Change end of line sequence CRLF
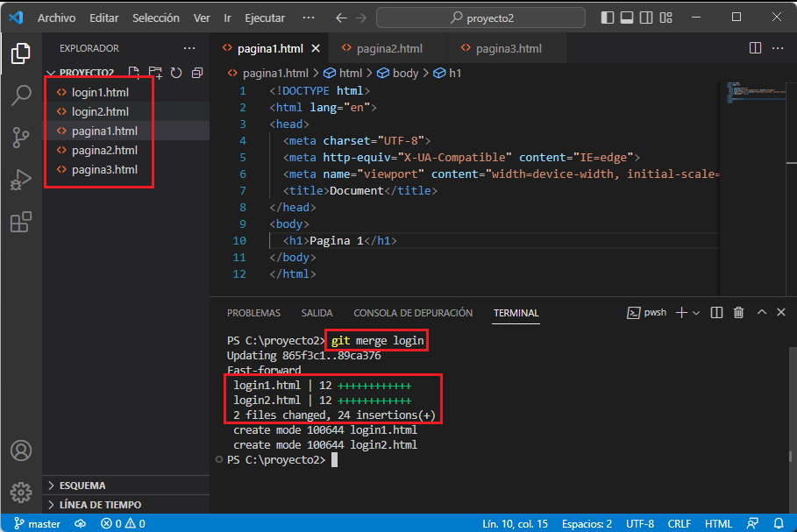The image size is (797, 532). click(x=680, y=523)
